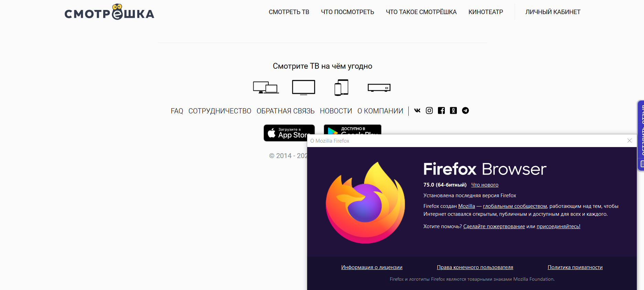
Task: Click the Firefox logo in the about dialog
Action: pyautogui.click(x=365, y=203)
